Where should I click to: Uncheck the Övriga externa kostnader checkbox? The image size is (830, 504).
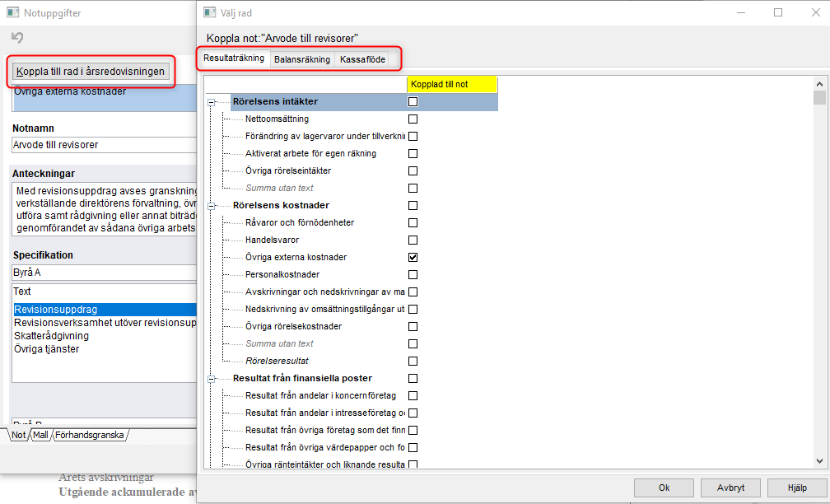pyautogui.click(x=413, y=257)
